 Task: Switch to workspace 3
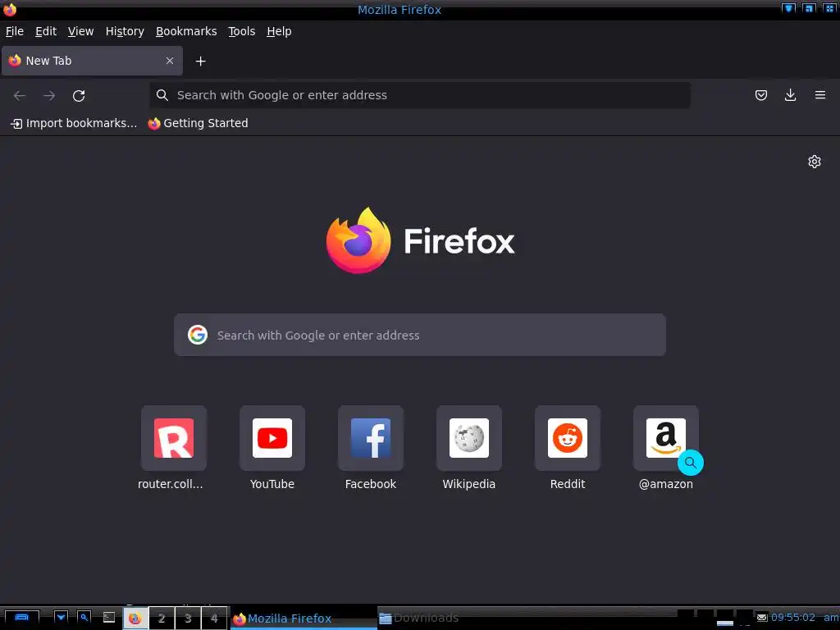(188, 619)
